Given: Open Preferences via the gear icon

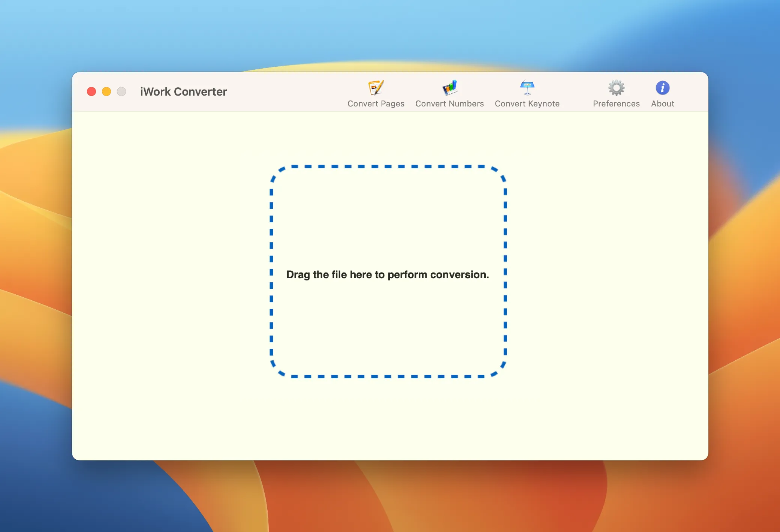Looking at the screenshot, I should [x=616, y=88].
